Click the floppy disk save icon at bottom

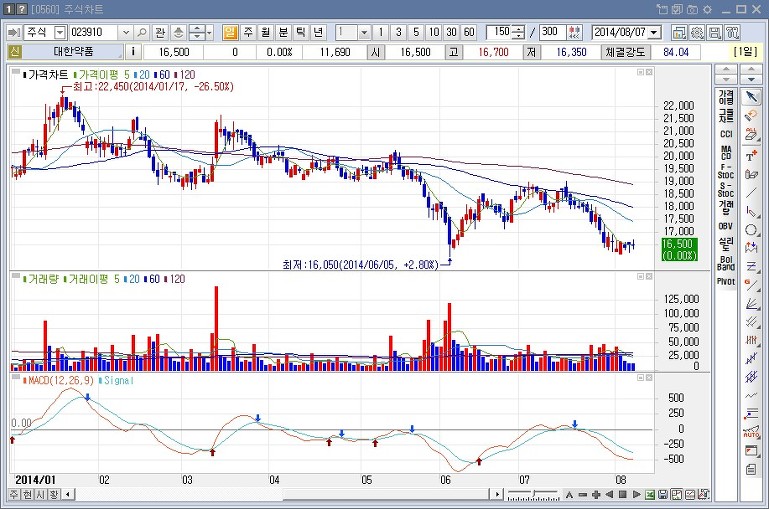(x=663, y=494)
